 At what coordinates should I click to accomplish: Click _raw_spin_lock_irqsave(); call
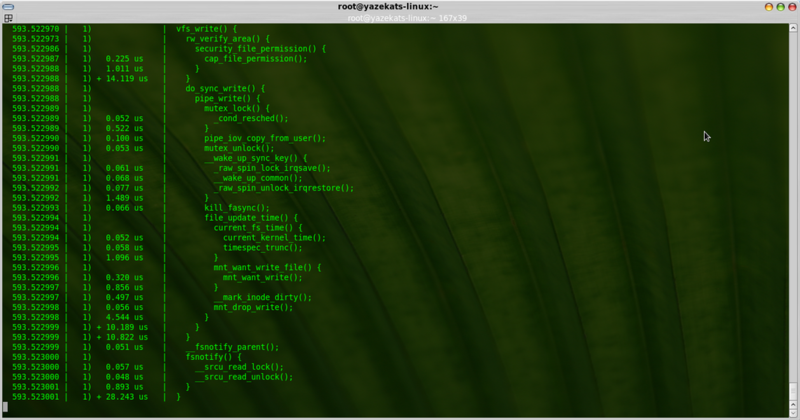272,168
